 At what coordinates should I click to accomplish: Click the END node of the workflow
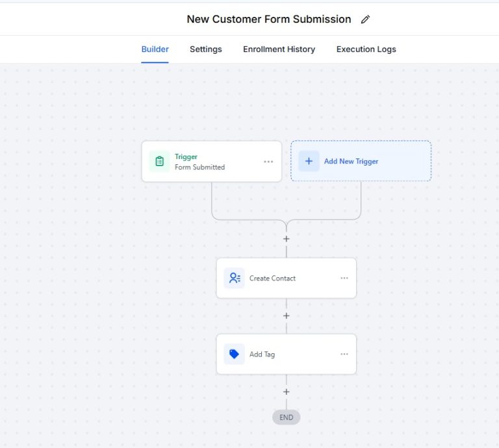(286, 417)
